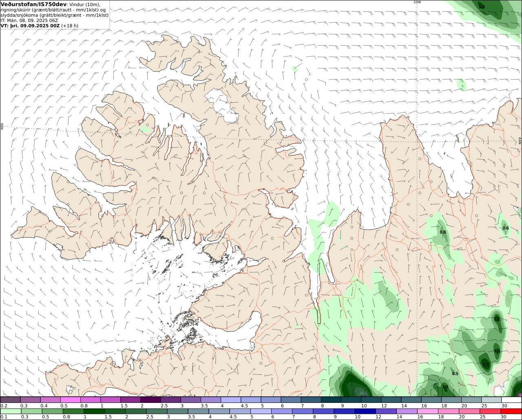Click the 'slydda/snjókoma' legend description line
The height and width of the screenshot is (420, 522).
[55, 15]
